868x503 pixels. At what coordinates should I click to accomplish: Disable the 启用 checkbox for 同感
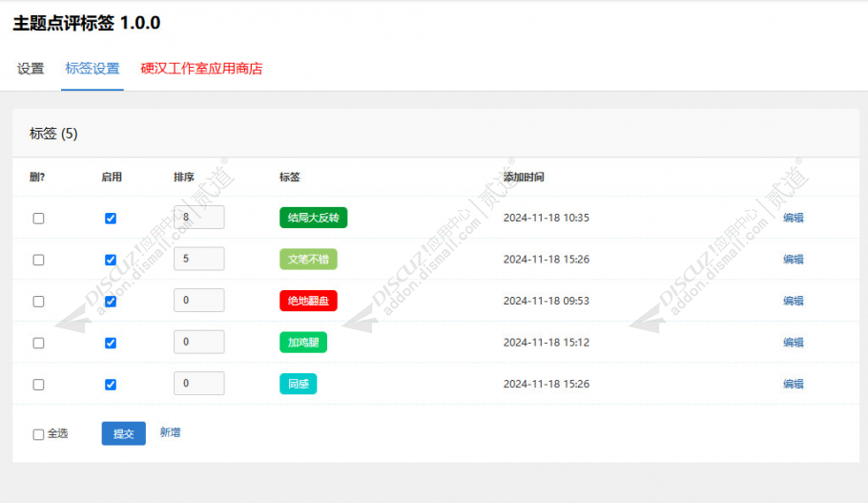111,385
